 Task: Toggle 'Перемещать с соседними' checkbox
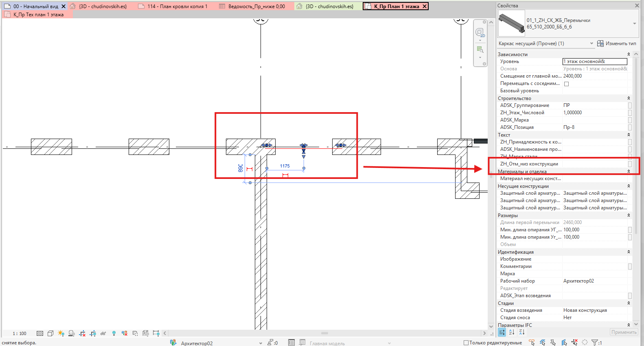click(566, 84)
